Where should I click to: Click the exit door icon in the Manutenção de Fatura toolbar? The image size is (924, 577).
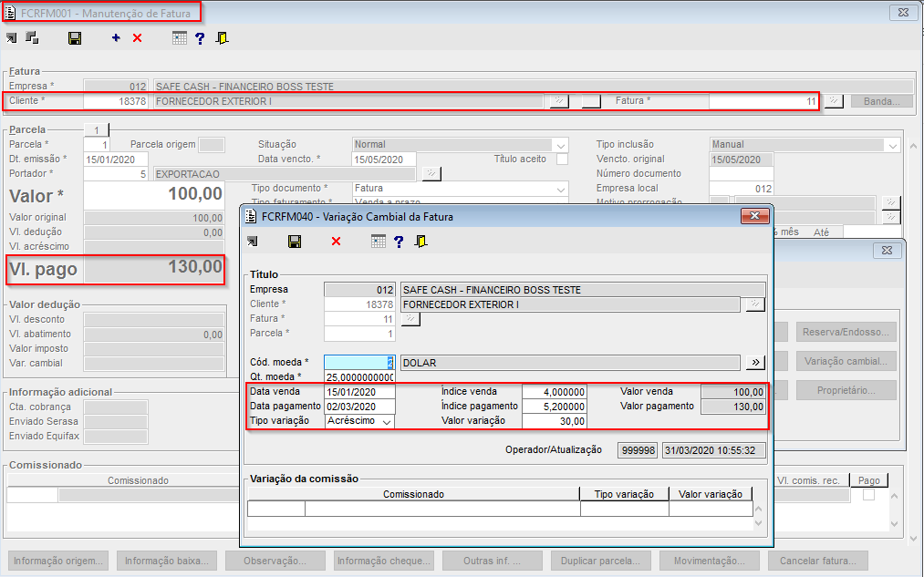click(x=222, y=38)
